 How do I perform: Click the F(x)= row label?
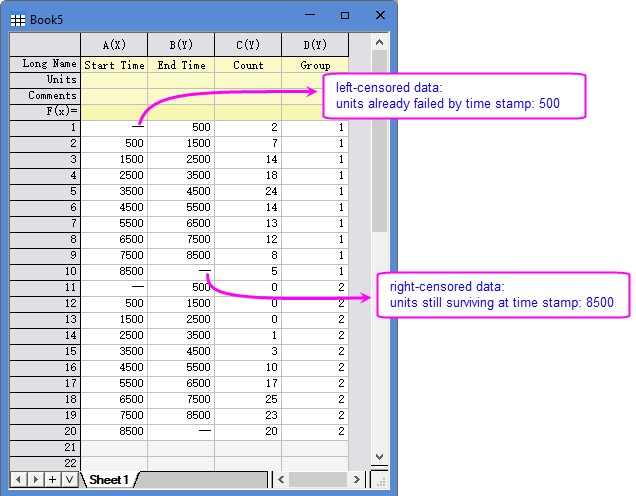tap(45, 112)
